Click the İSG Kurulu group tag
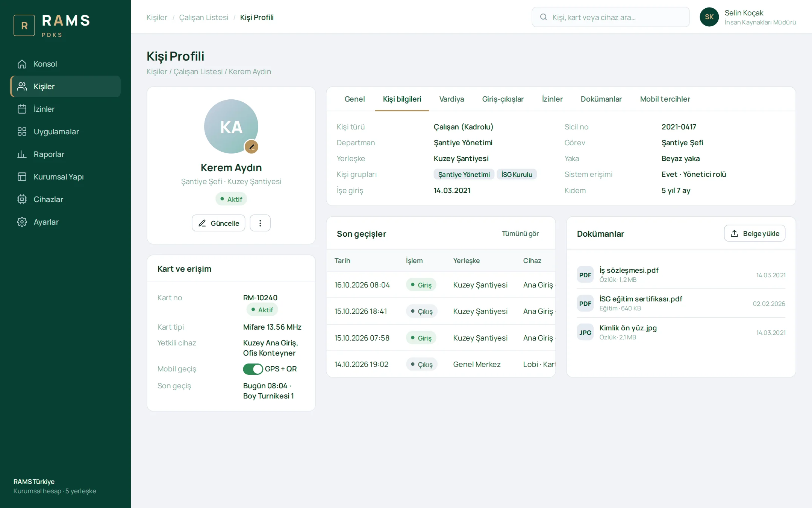Image resolution: width=812 pixels, height=508 pixels. [x=517, y=174]
